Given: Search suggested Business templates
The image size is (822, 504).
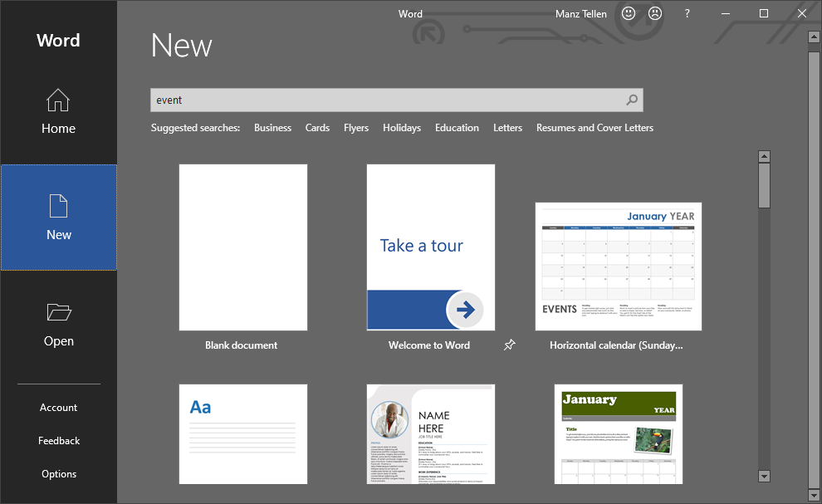Looking at the screenshot, I should coord(272,128).
